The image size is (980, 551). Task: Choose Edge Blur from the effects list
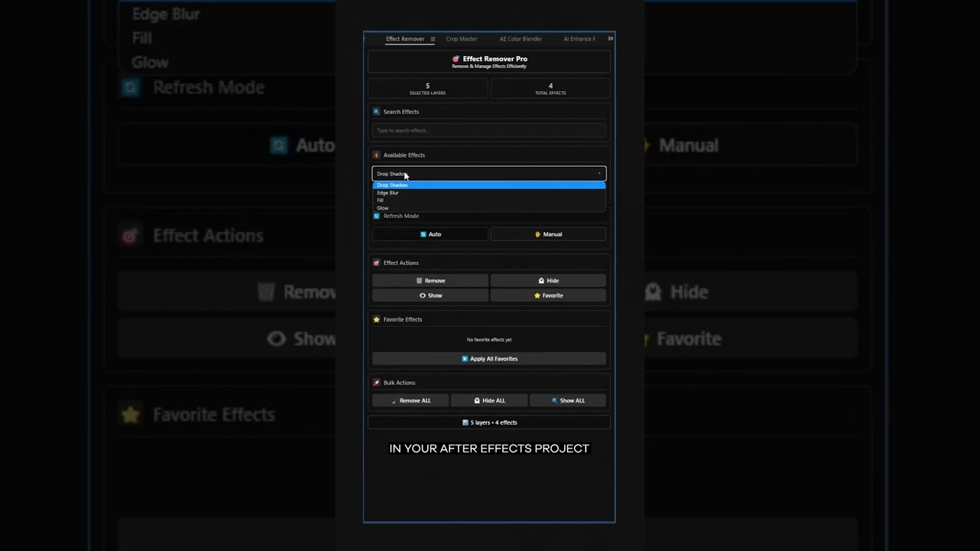489,193
